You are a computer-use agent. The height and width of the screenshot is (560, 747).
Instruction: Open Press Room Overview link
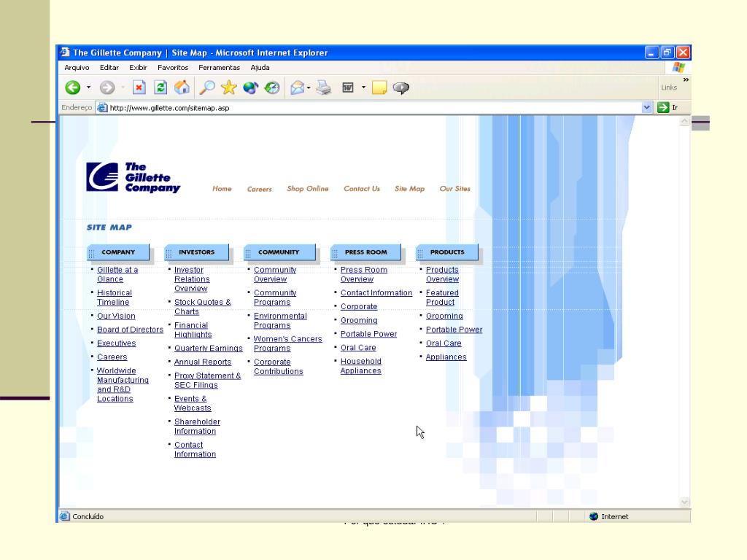click(x=364, y=275)
